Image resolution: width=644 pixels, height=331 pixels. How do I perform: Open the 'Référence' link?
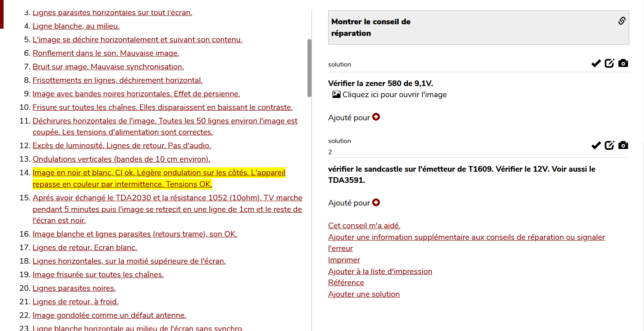pos(346,282)
